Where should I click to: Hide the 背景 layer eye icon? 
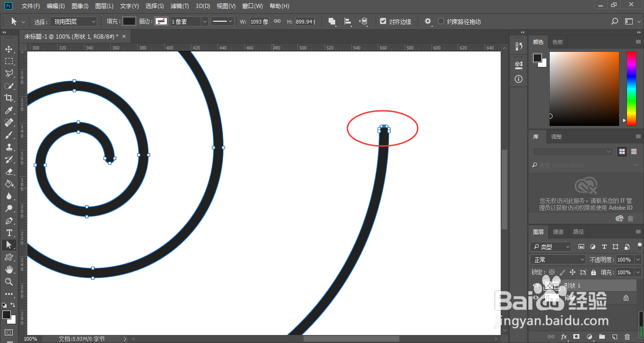coord(536,298)
